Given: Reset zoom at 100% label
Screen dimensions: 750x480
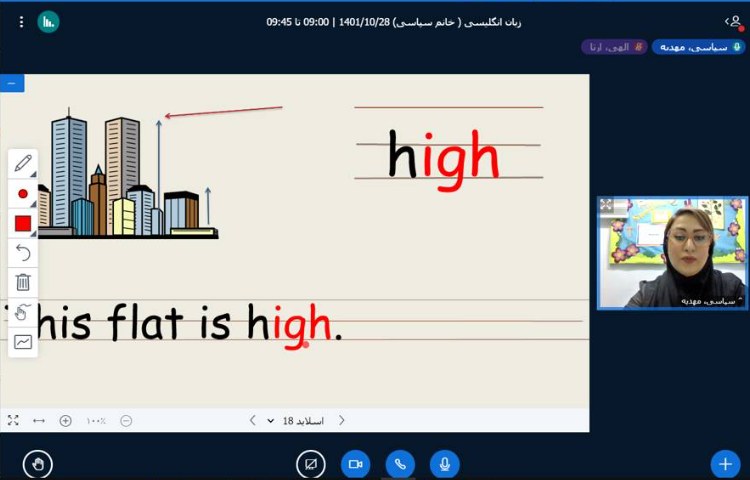Looking at the screenshot, I should click(96, 421).
